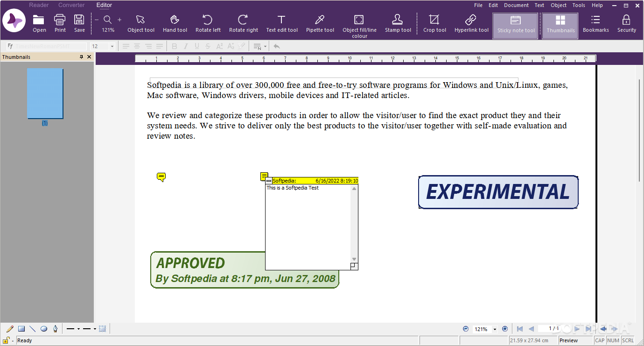Screen dimensions: 644x346
Task: Toggle italic text formatting
Action: click(x=186, y=46)
